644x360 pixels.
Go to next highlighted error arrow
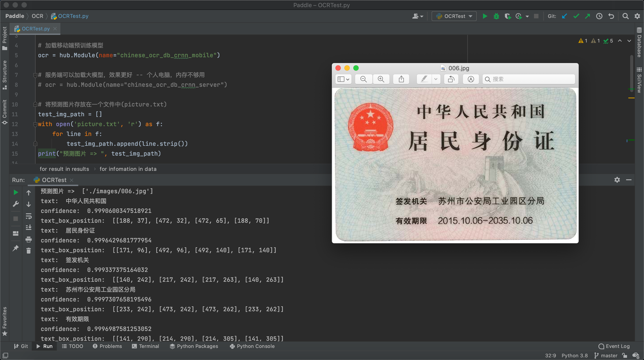(x=629, y=41)
